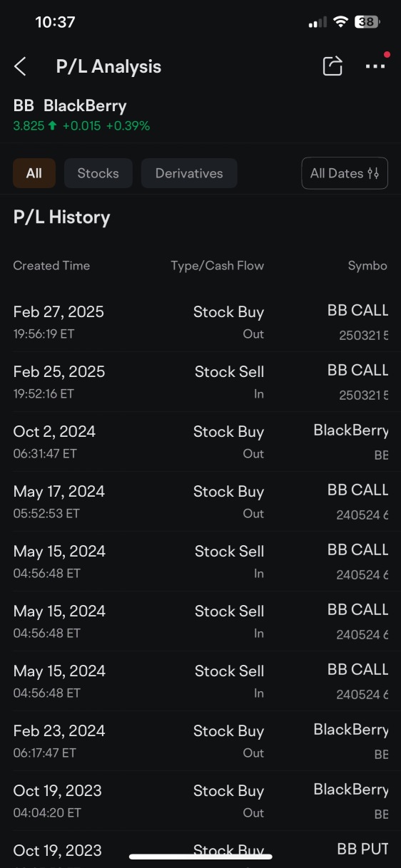Switch to the Stocks tab
The height and width of the screenshot is (868, 401).
[98, 173]
